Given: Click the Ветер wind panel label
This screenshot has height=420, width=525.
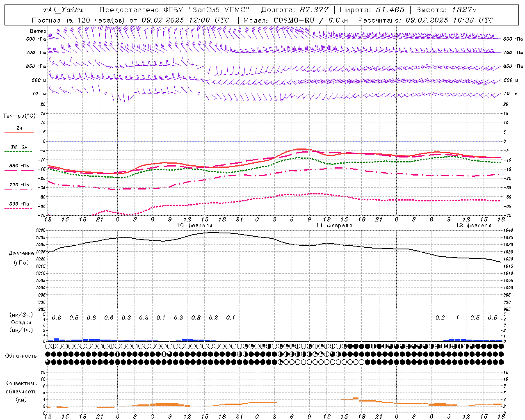Looking at the screenshot, I should pyautogui.click(x=38, y=31).
